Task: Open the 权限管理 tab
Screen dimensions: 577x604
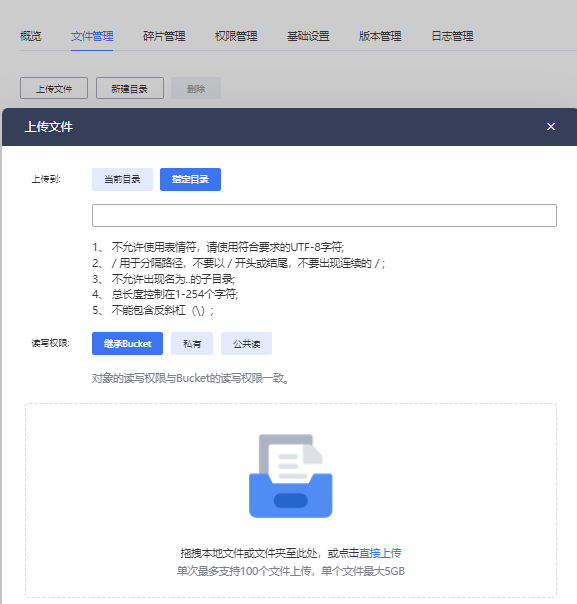Action: 236,36
